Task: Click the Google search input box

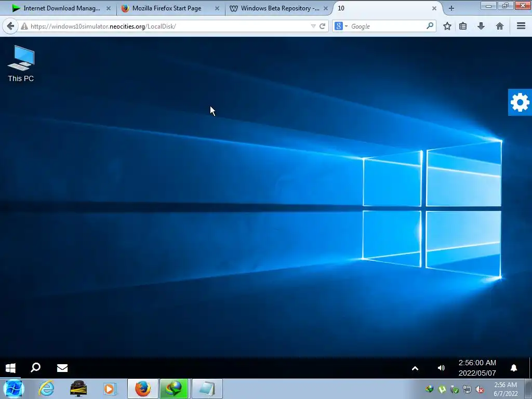Action: (x=387, y=26)
